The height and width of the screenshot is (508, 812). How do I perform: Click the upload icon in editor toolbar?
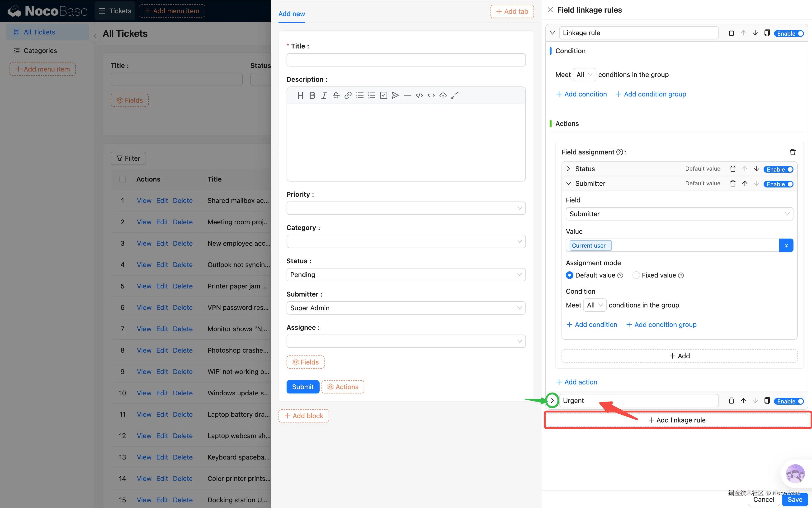click(443, 96)
